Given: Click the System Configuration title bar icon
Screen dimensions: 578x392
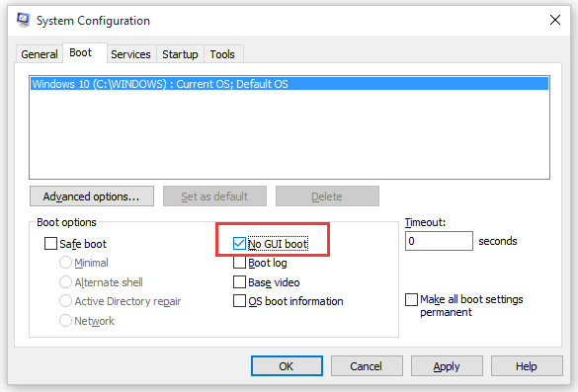Looking at the screenshot, I should pos(24,20).
